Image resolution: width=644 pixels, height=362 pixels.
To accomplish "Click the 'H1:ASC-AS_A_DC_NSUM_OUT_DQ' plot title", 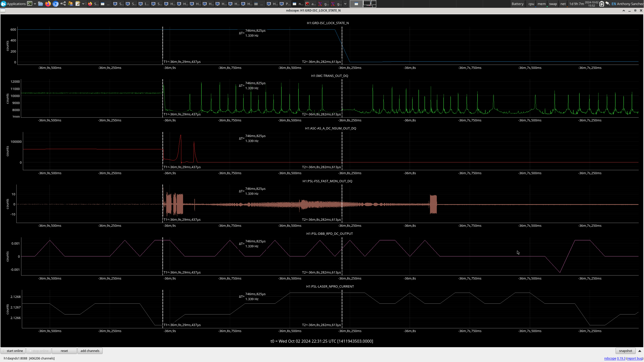I will point(330,128).
